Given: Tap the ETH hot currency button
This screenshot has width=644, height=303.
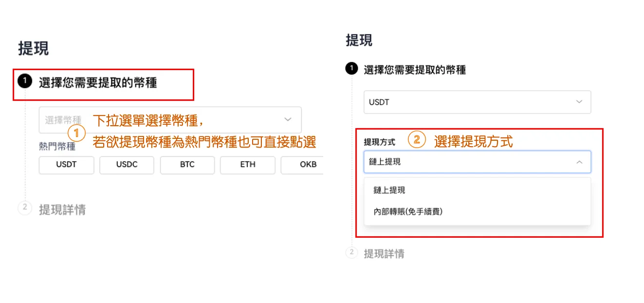Looking at the screenshot, I should 247,165.
